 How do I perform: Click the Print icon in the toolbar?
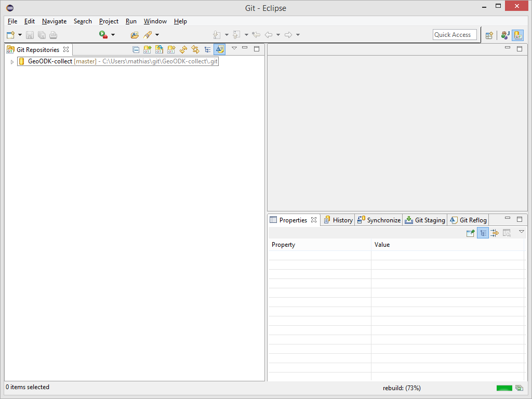coord(54,35)
